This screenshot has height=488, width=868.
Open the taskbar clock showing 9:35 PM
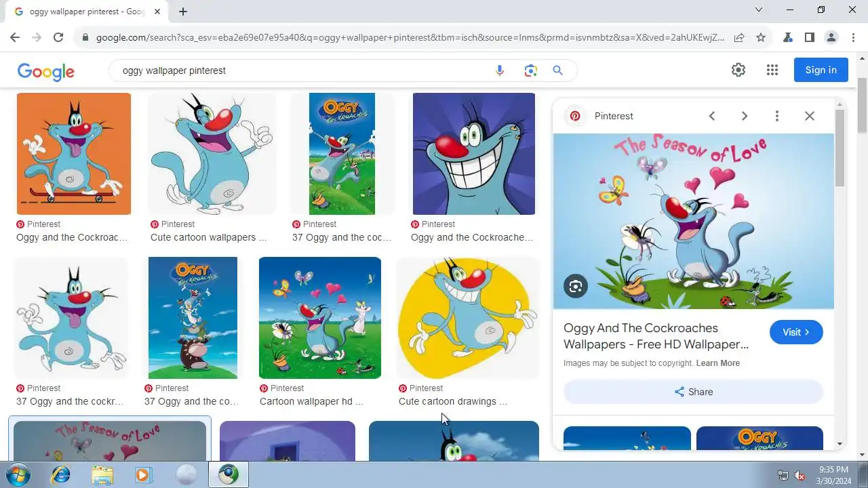tap(833, 475)
